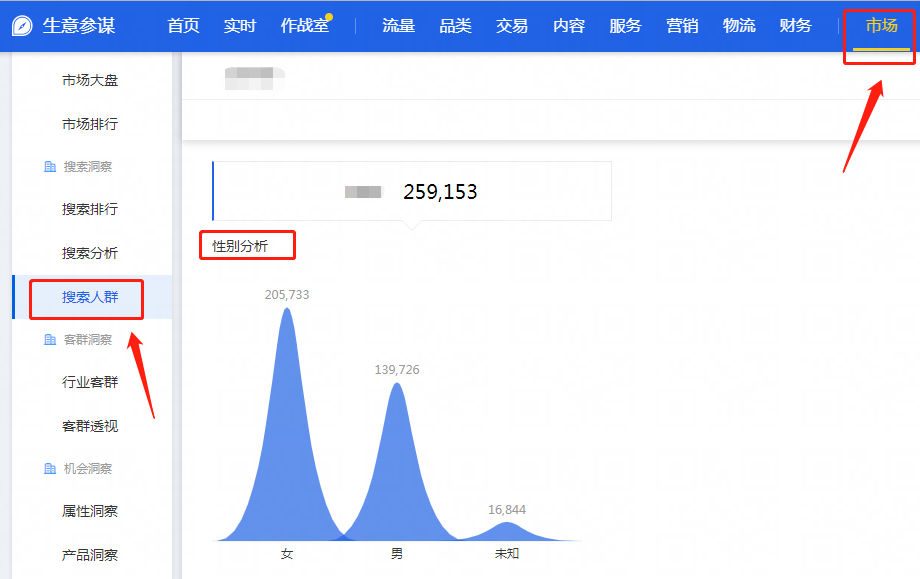
Task: Open the 流量 menu item
Action: click(398, 26)
